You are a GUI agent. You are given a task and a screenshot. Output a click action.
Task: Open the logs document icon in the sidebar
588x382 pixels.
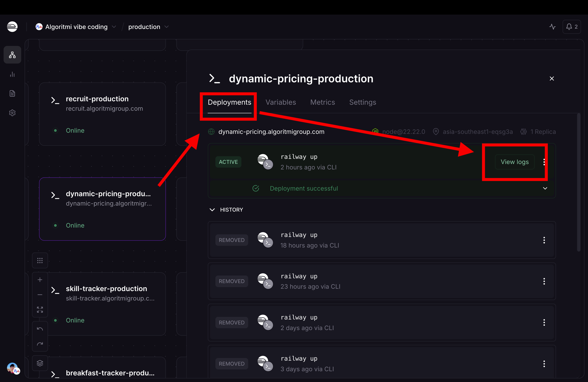coord(12,93)
